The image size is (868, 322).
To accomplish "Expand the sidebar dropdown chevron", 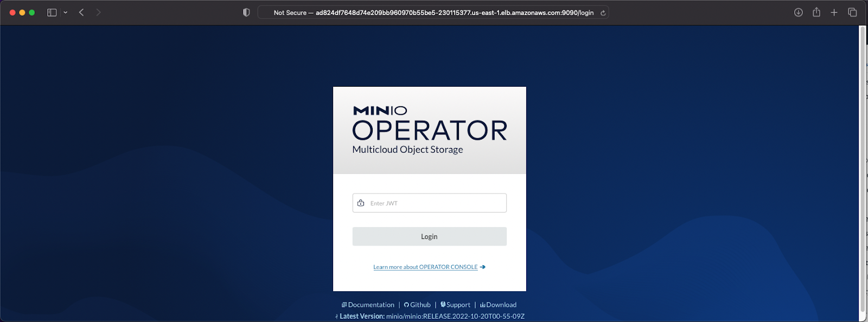I will 65,12.
